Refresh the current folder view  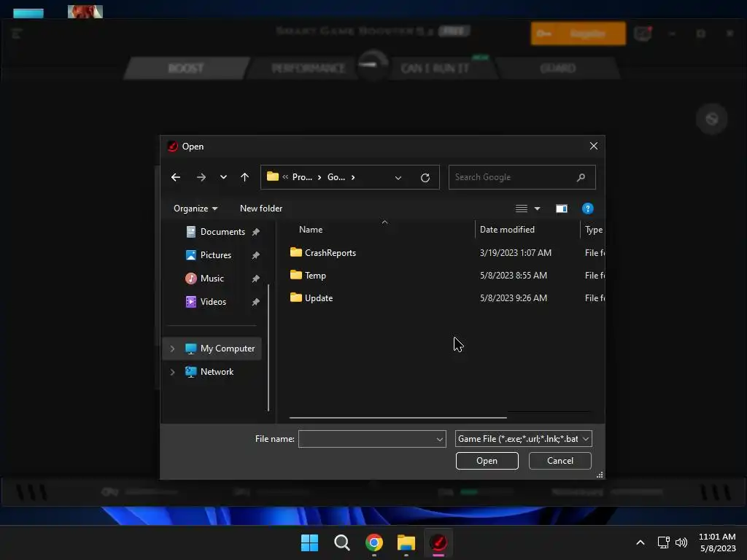pos(425,178)
